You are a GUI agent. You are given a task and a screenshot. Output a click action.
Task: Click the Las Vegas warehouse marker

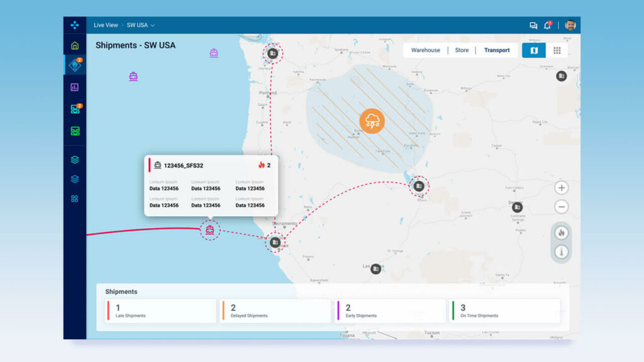click(x=375, y=269)
